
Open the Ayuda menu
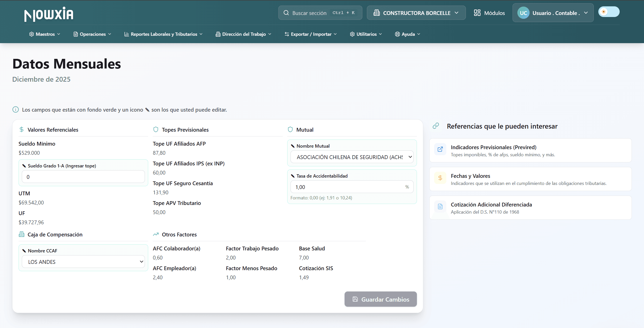408,34
